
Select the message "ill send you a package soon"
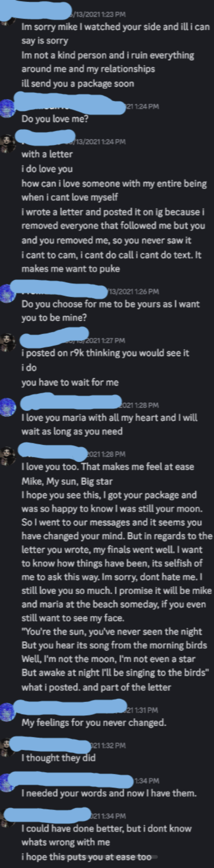coord(78,83)
